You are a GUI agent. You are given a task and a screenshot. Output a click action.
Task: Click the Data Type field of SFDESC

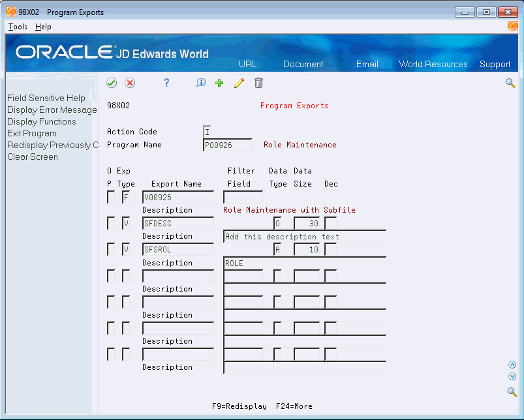(277, 223)
